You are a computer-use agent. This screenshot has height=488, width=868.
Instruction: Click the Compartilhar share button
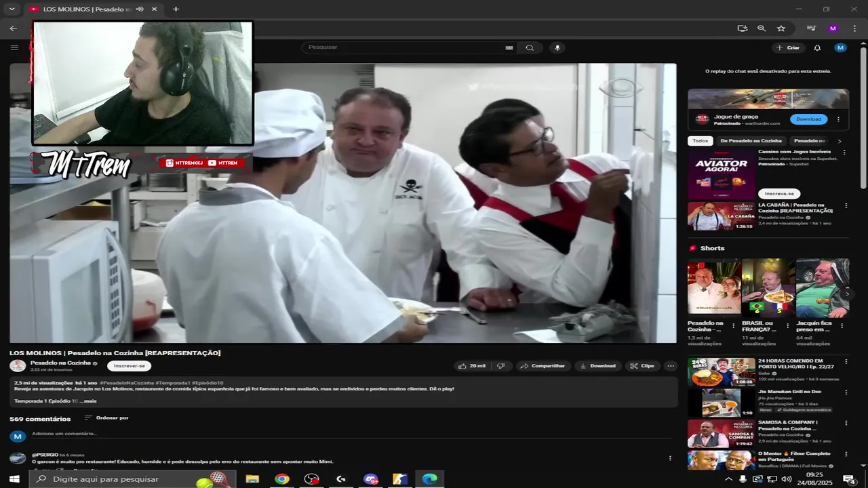click(543, 366)
